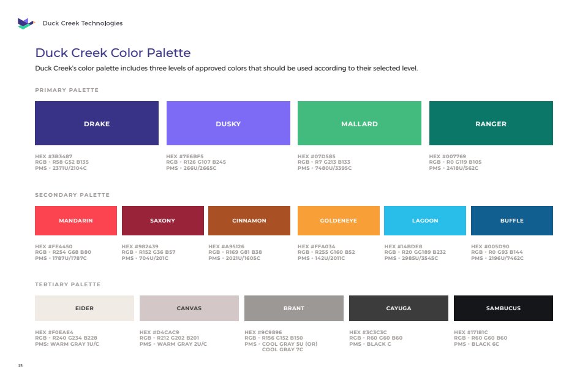
Task: Select the Eider color swatch
Action: (x=85, y=308)
